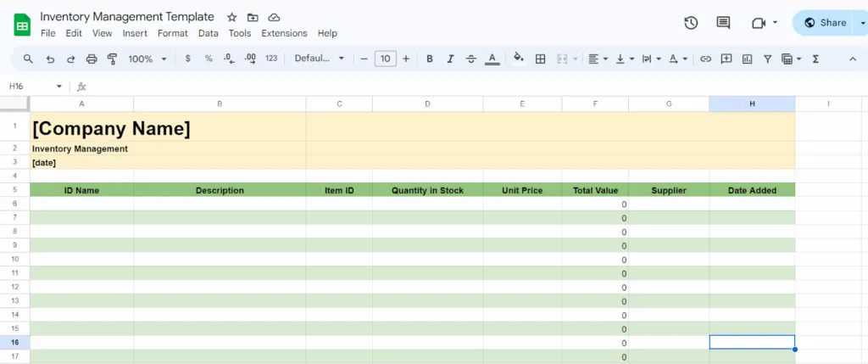Open vertical align dropdown
Screen dimensions: 868x364
pyautogui.click(x=625, y=59)
